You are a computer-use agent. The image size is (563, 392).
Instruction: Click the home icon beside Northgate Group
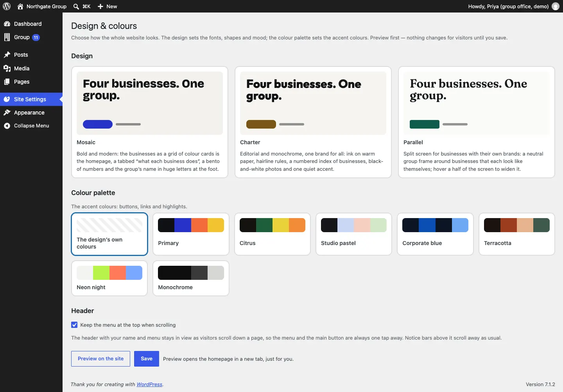(20, 6)
